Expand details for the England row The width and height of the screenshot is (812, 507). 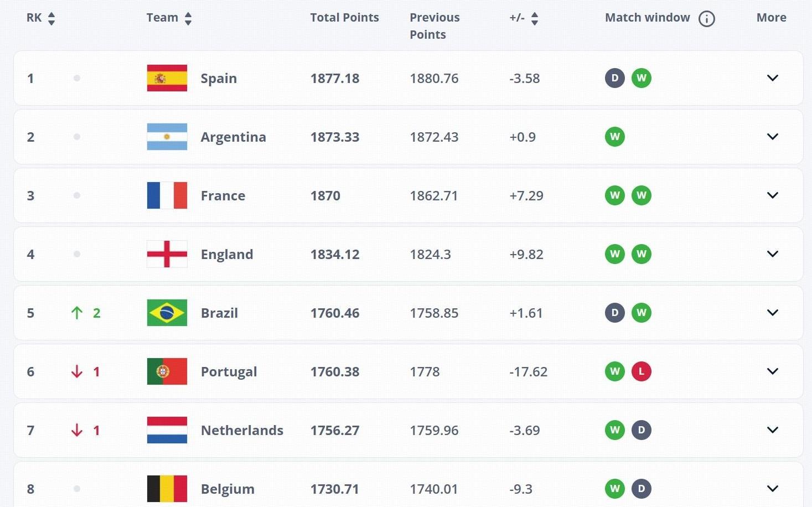point(772,254)
